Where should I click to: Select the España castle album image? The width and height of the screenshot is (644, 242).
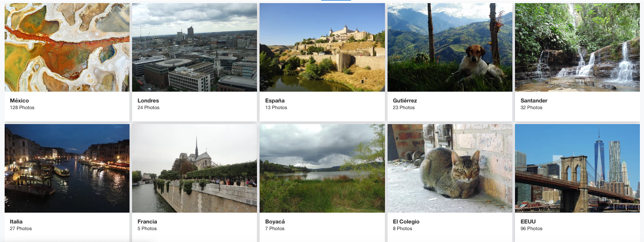322,47
